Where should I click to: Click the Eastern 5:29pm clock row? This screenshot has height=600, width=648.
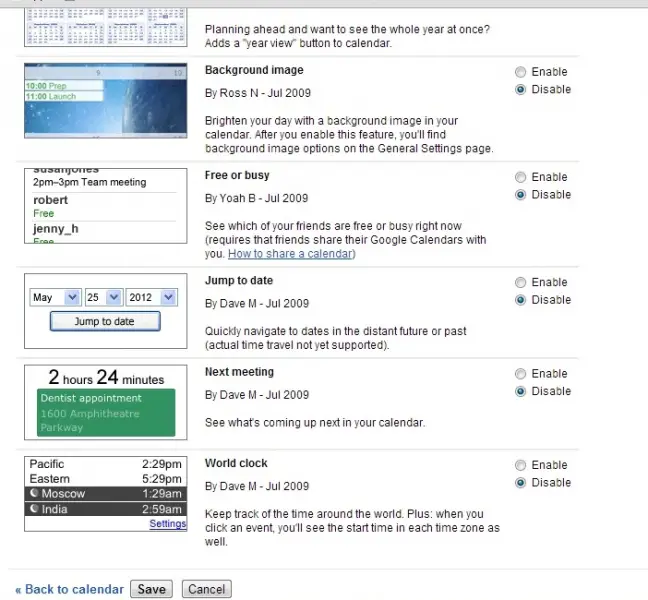(105, 479)
